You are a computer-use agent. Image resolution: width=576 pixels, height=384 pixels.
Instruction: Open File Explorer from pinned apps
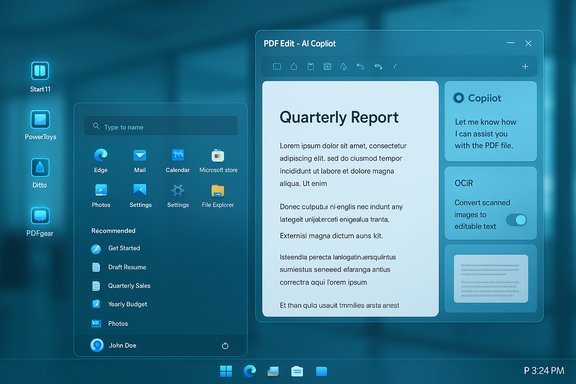coord(218,190)
